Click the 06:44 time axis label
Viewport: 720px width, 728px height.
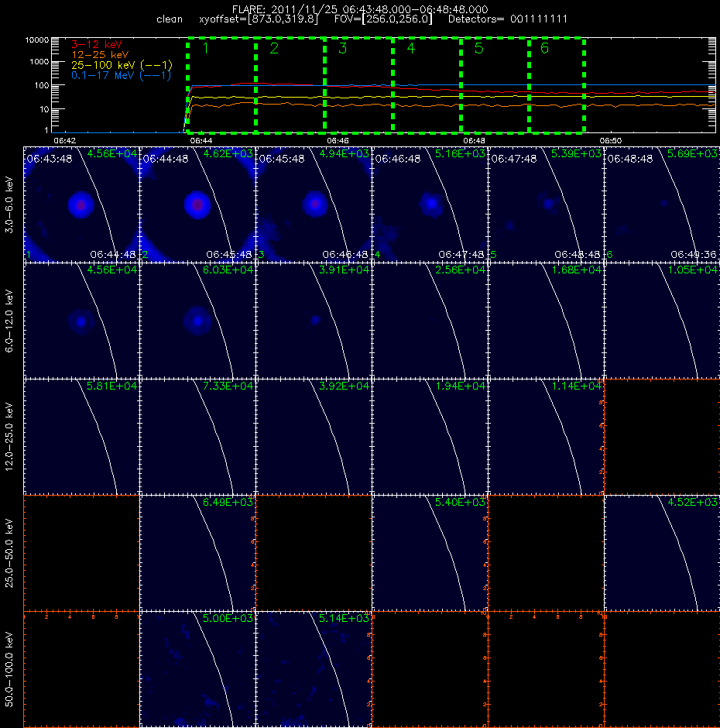pos(201,140)
